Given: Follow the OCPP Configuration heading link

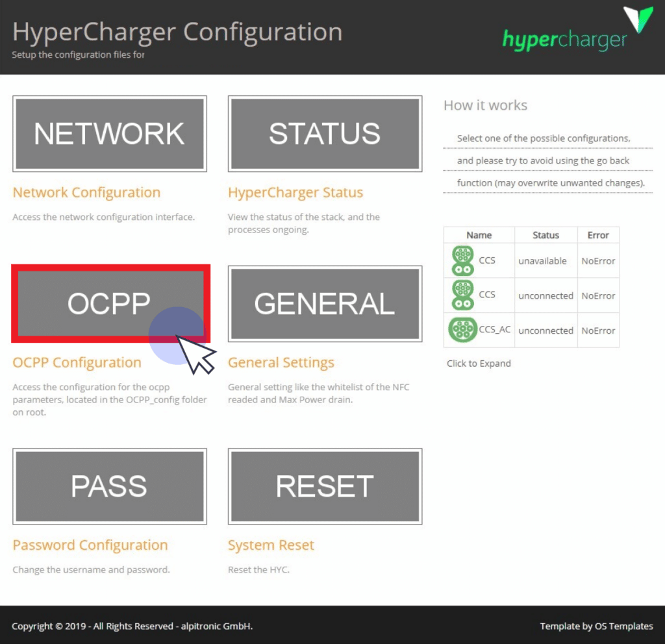Looking at the screenshot, I should pyautogui.click(x=77, y=362).
